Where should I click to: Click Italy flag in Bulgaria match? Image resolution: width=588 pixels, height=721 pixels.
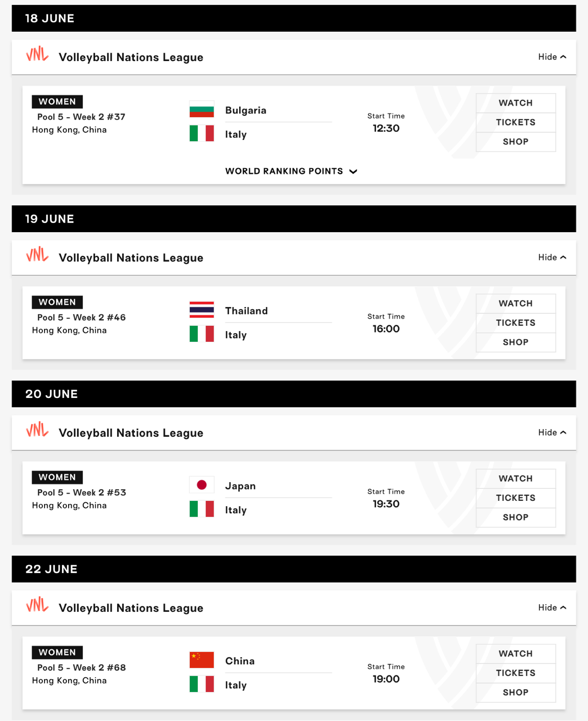[x=202, y=134]
